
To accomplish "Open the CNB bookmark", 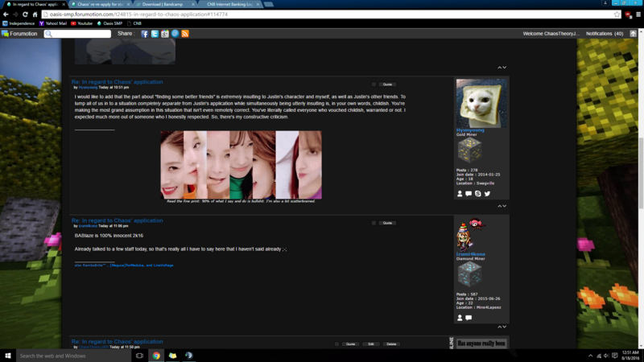I will pyautogui.click(x=134, y=23).
